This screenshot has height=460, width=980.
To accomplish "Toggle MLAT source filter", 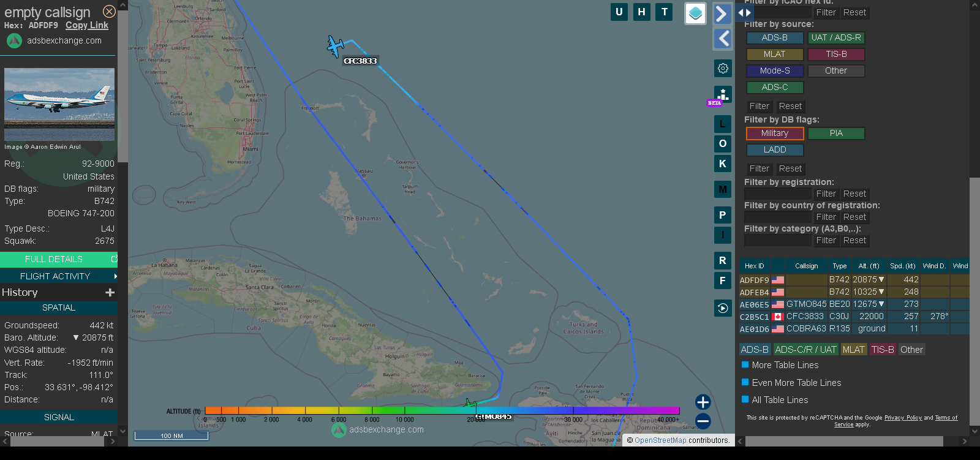I will (x=775, y=55).
